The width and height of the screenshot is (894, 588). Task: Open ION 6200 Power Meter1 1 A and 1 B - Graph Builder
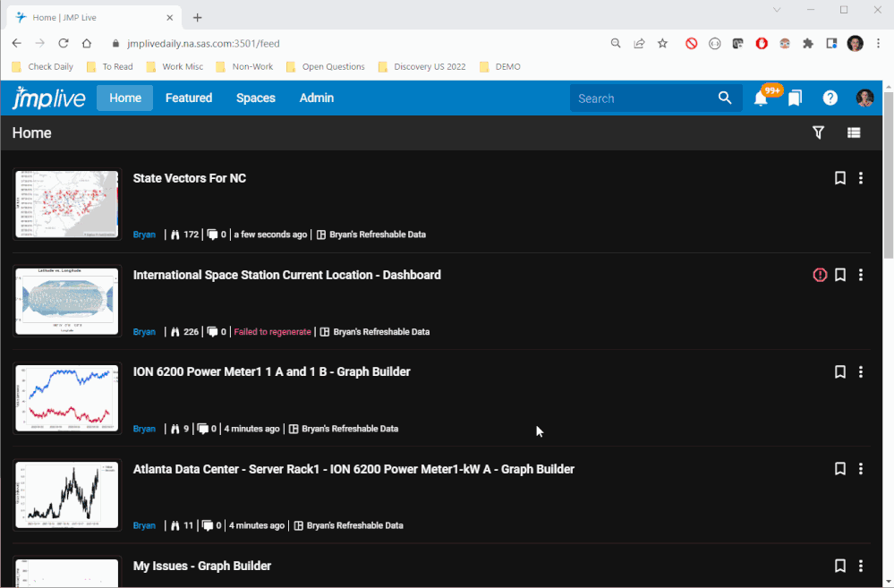tap(271, 371)
